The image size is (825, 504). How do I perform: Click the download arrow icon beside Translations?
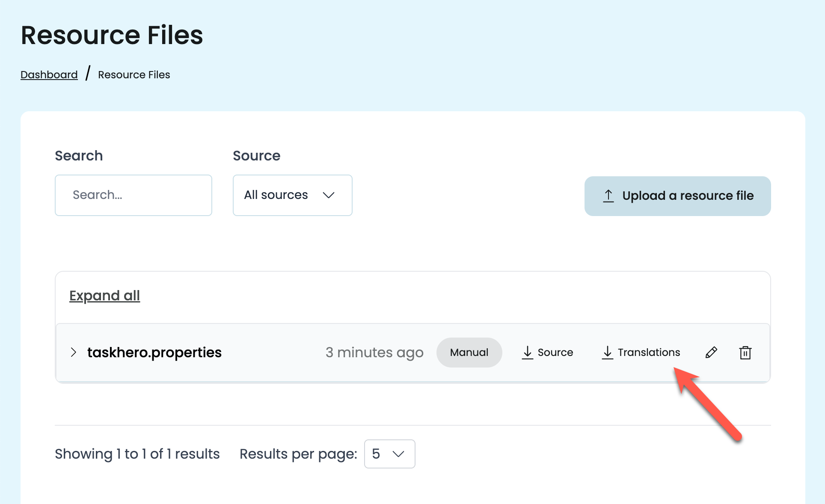[607, 353]
